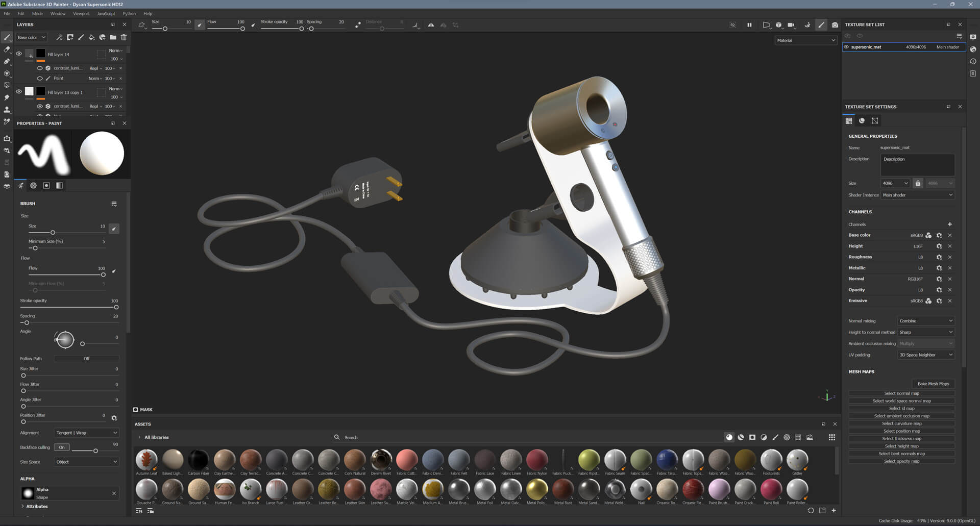Click Bake Mesh Maps button
Viewport: 980px width, 526px height.
click(x=933, y=384)
